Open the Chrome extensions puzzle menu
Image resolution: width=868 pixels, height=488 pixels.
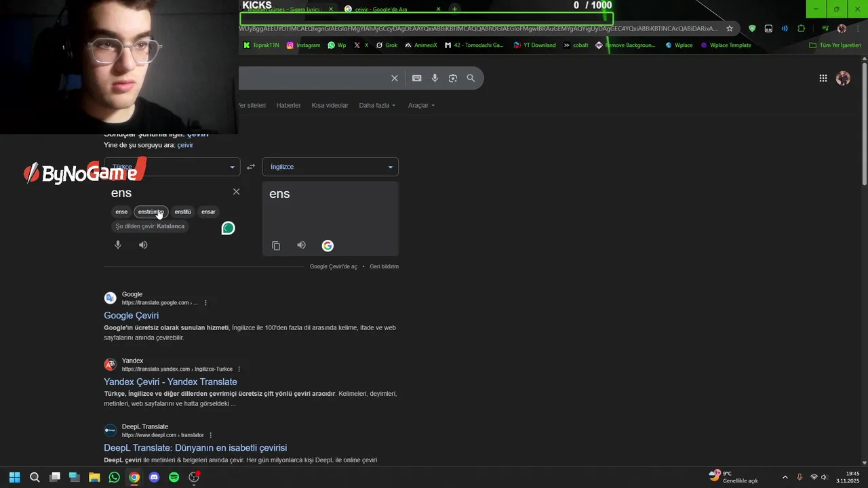[802, 28]
